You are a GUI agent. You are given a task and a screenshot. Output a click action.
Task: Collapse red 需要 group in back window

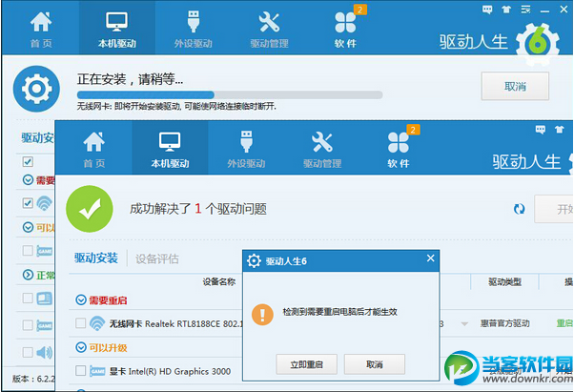click(28, 179)
